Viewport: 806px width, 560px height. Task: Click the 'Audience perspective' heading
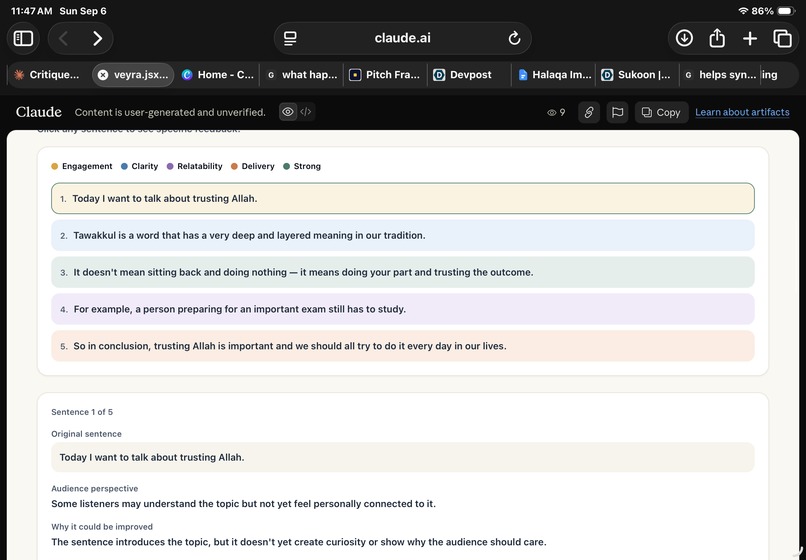tap(95, 489)
